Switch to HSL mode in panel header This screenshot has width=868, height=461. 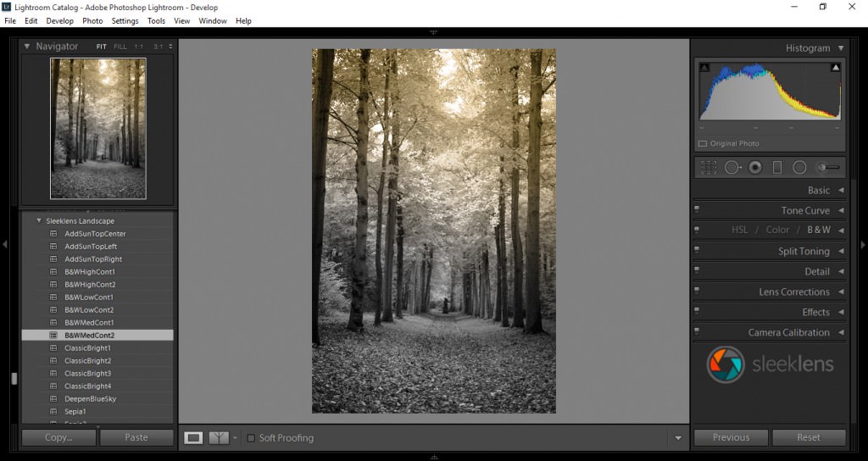click(739, 230)
